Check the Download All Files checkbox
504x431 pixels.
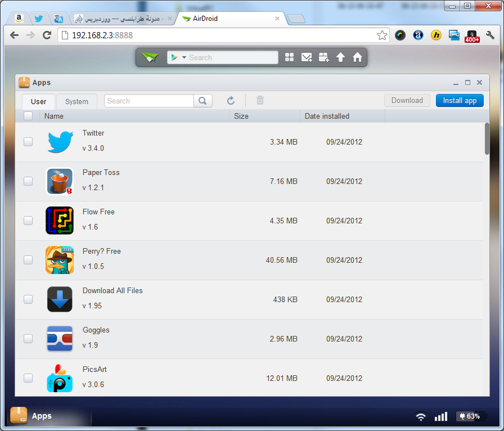coord(28,299)
